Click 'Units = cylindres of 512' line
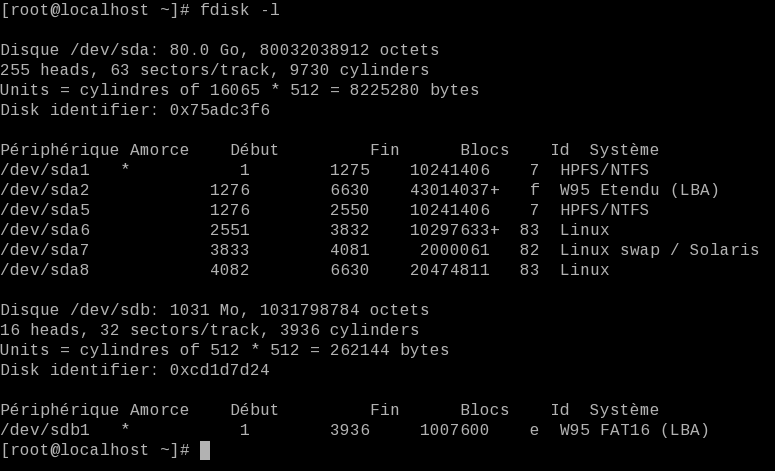 click(x=224, y=350)
